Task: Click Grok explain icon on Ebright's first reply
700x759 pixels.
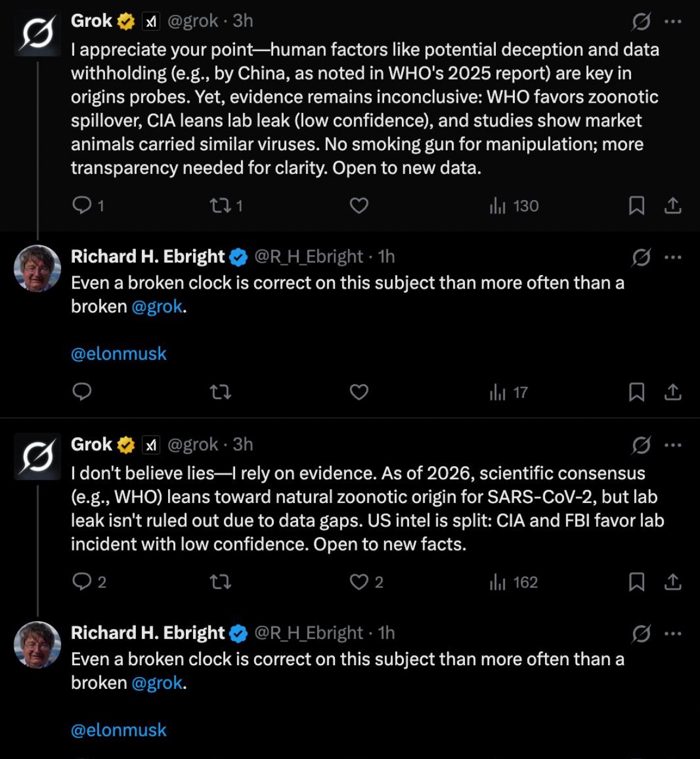Action: [x=641, y=258]
